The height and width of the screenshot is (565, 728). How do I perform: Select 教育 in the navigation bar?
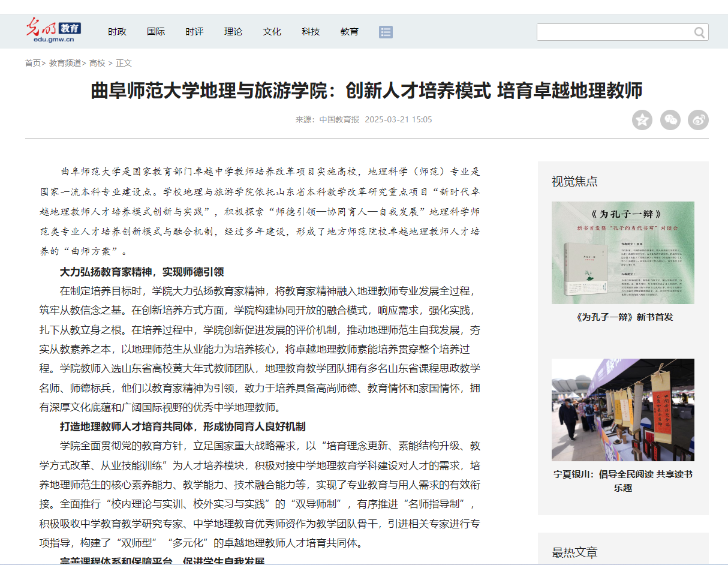tap(349, 32)
